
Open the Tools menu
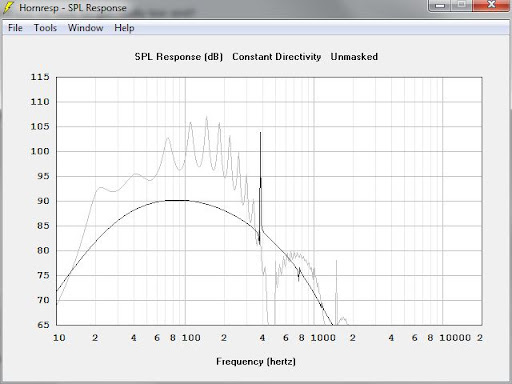(45, 28)
